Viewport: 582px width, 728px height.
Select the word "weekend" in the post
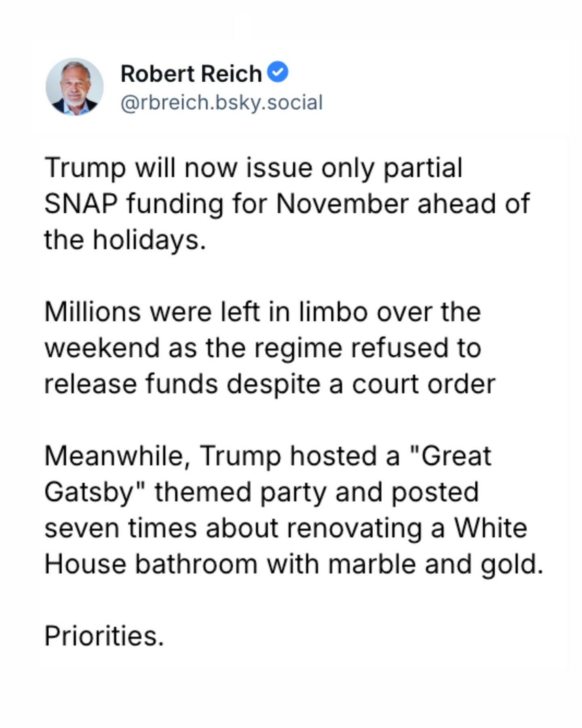[102, 348]
